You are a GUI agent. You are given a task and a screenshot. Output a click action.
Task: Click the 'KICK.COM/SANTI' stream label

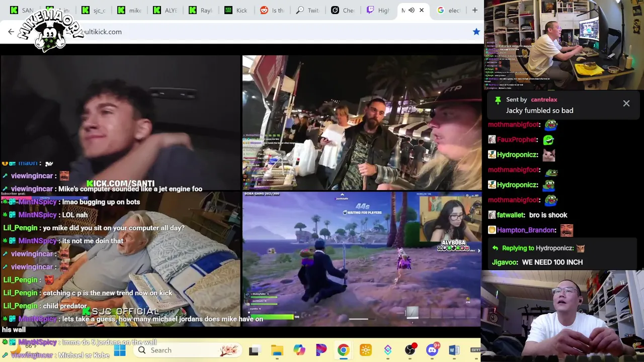point(120,184)
